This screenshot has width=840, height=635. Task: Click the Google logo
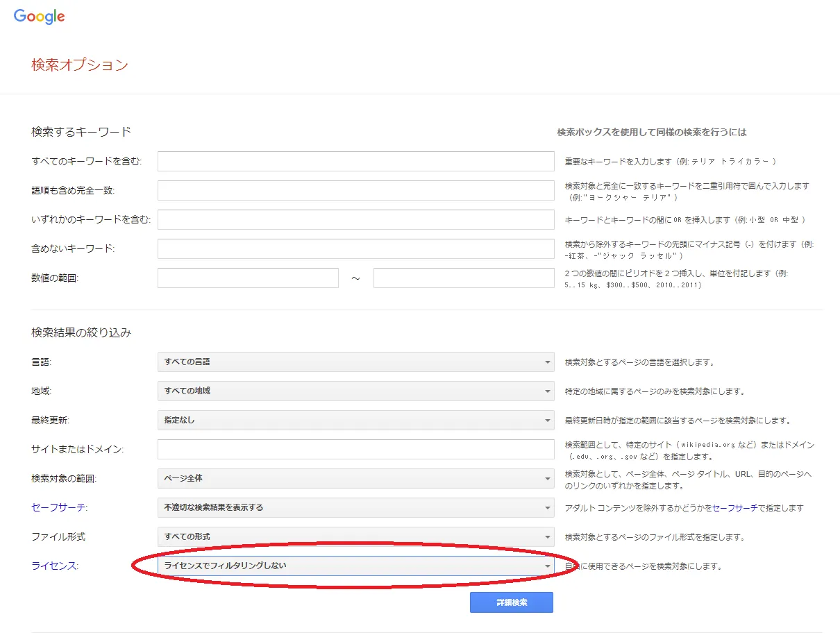(39, 16)
